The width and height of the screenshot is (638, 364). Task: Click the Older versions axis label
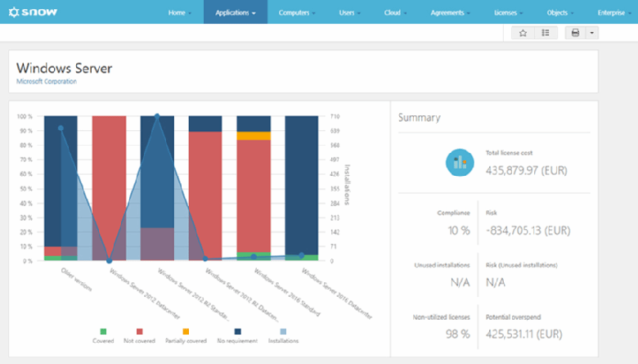point(77,280)
